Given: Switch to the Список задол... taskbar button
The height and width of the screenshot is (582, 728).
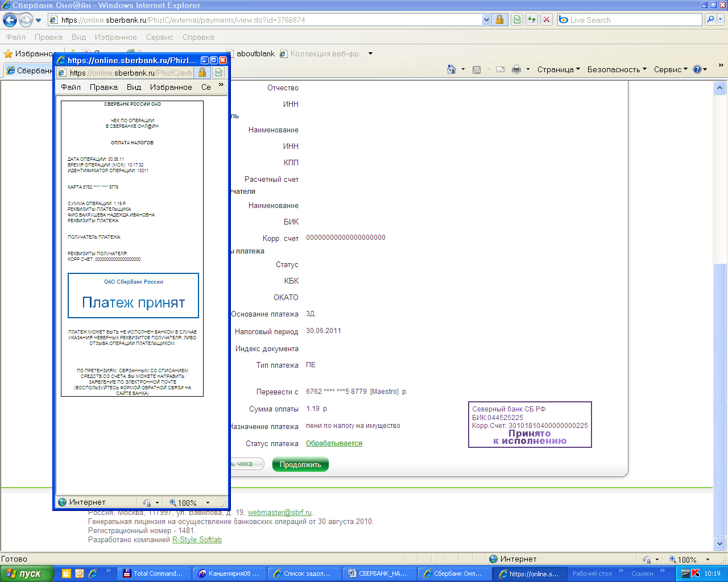Looking at the screenshot, I should click(x=304, y=573).
